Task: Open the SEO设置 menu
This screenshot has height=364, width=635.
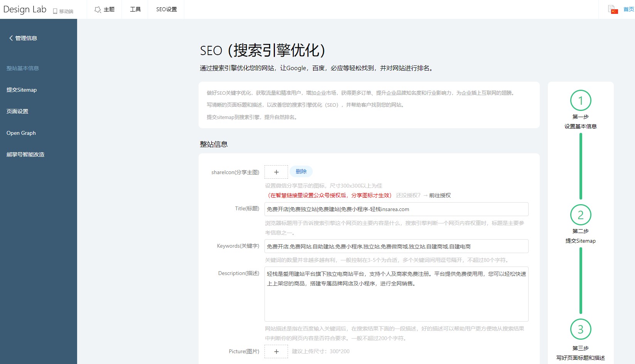Action: (167, 9)
